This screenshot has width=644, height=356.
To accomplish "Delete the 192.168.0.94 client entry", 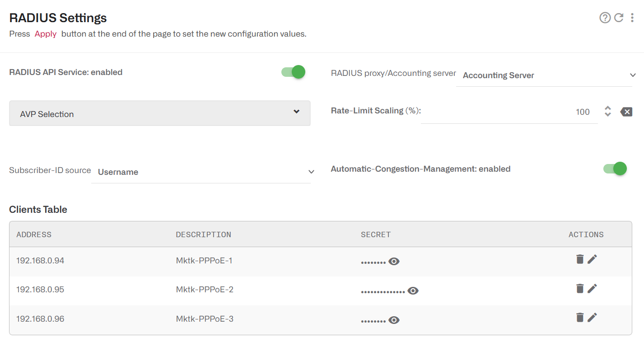I will 580,259.
